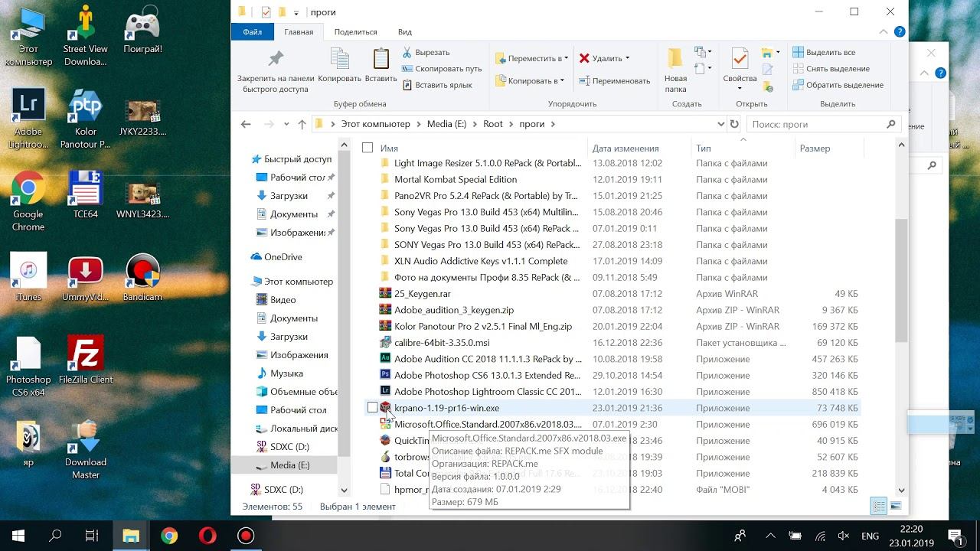This screenshot has width=980, height=551.
Task: Click the Копировать ribbon icon
Action: (339, 60)
